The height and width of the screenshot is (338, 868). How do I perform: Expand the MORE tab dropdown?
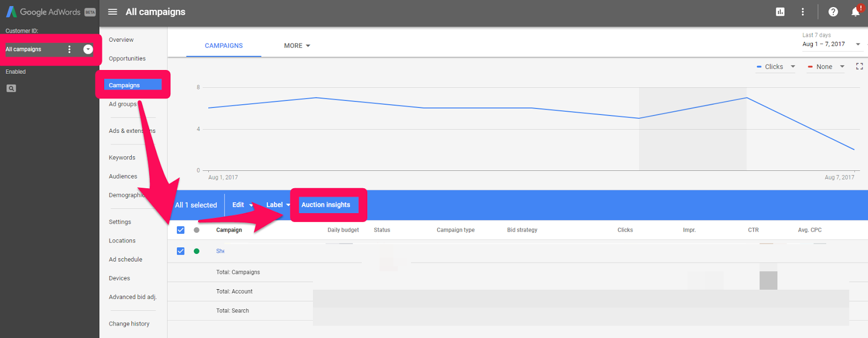point(297,46)
